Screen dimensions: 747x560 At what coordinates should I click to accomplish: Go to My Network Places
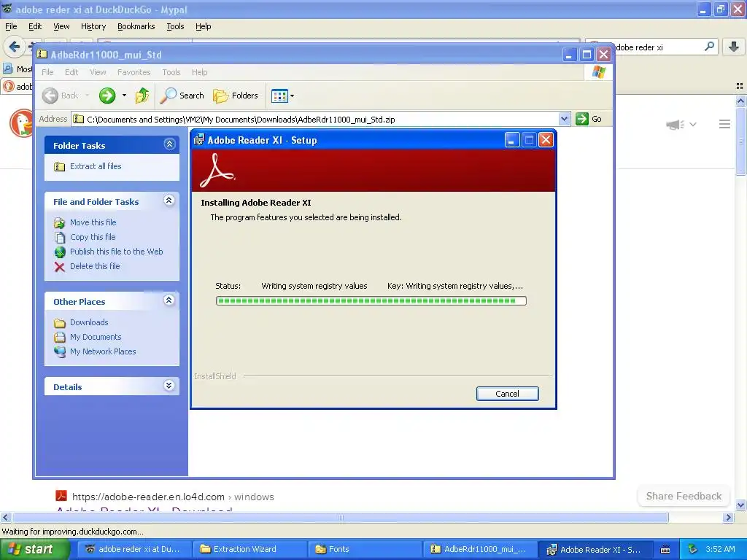[x=103, y=351]
